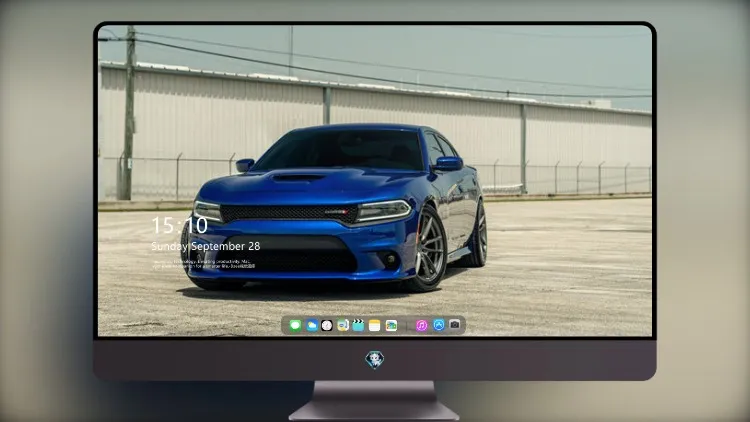Screen dimensions: 750x422
Task: Open the green Messages app in dock
Action: (x=295, y=325)
